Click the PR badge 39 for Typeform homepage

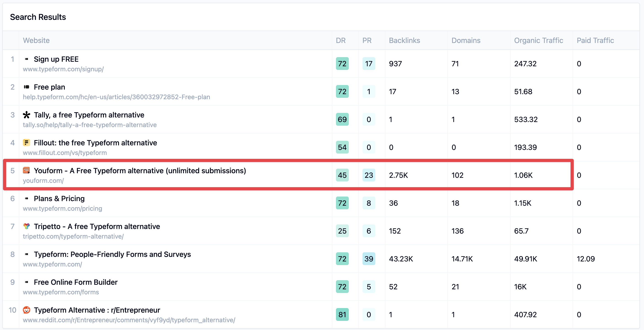pyautogui.click(x=368, y=259)
